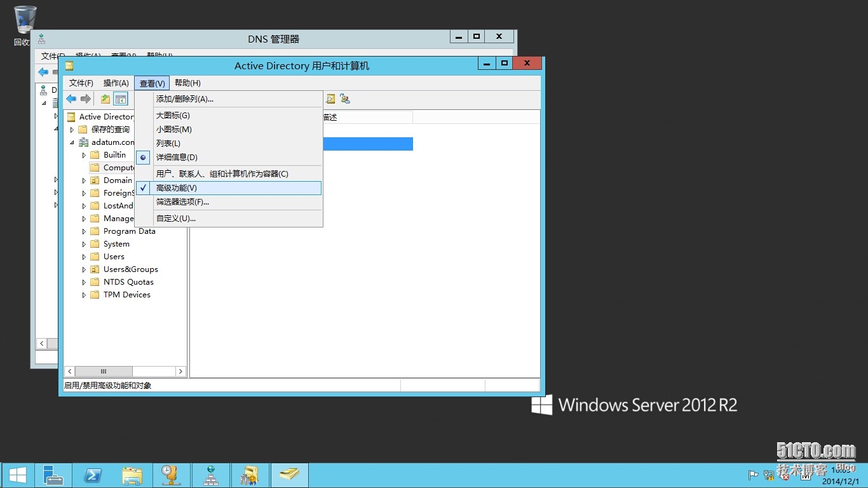Open Server Manager from the taskbar
The height and width of the screenshot is (488, 868).
tap(53, 475)
